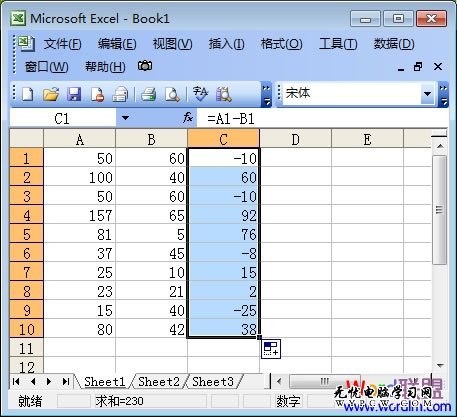
Task: Switch to the Sheet2 tab
Action: tap(159, 381)
